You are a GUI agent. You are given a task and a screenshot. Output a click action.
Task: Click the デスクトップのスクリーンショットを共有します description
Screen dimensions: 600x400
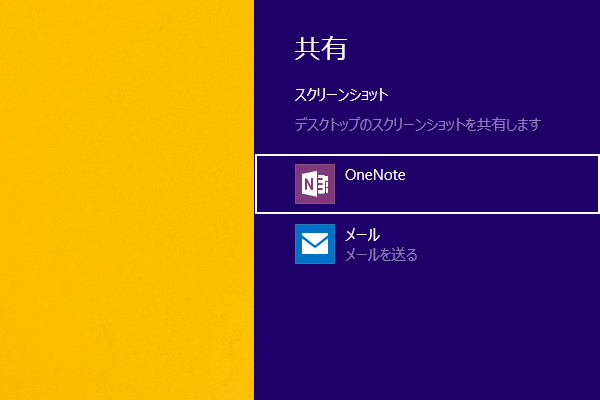click(417, 124)
